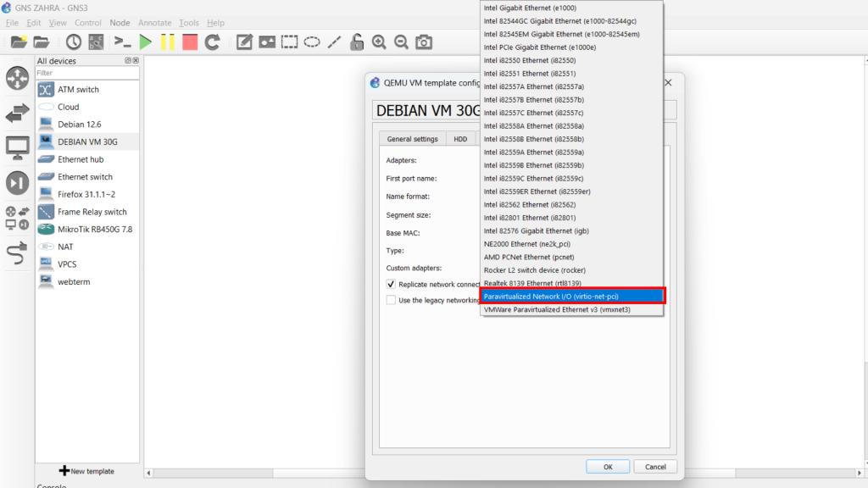Choose Paravirtualized Network I/O (virtio-net-pci) option
This screenshot has height=488, width=868.
(572, 297)
